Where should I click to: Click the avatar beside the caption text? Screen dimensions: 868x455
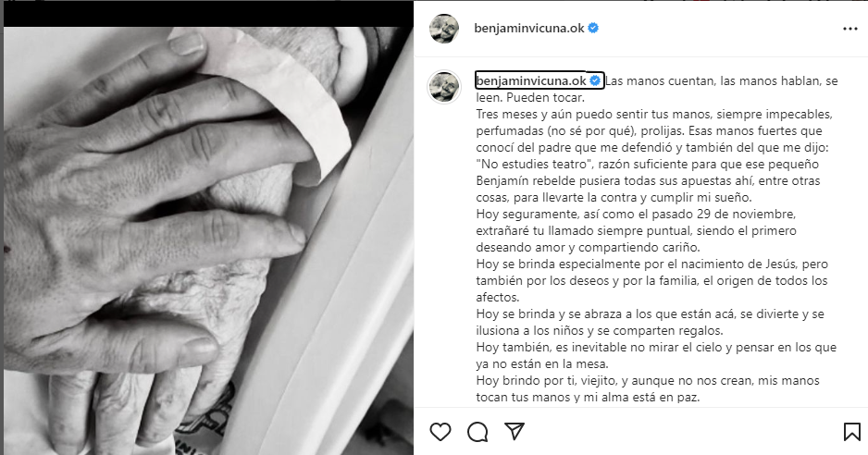pyautogui.click(x=444, y=87)
